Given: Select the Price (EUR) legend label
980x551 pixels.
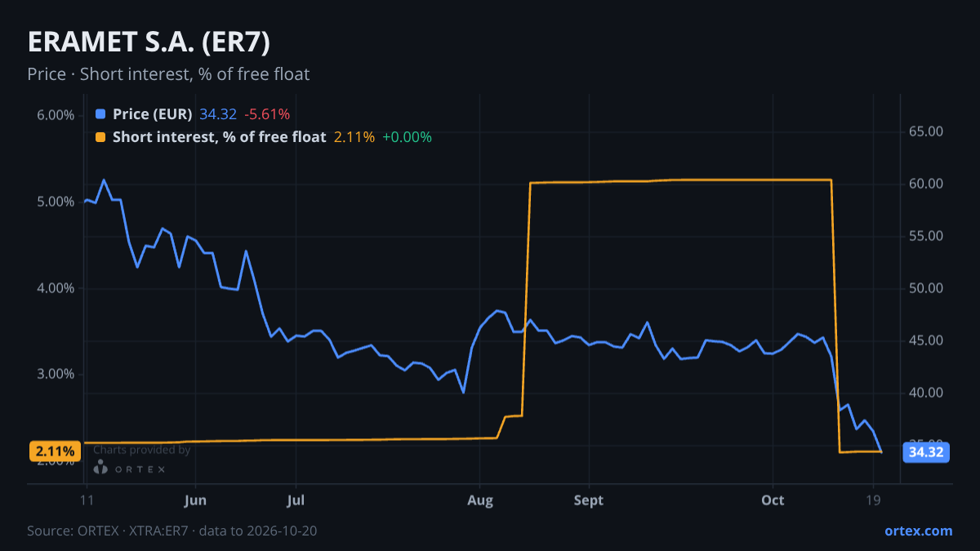Looking at the screenshot, I should [153, 114].
